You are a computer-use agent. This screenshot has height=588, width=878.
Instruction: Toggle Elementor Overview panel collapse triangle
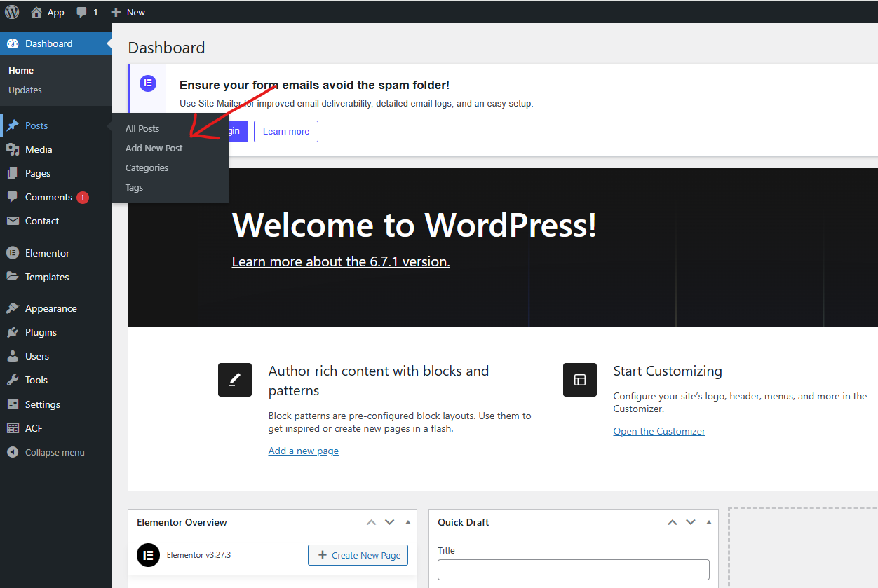tap(408, 522)
